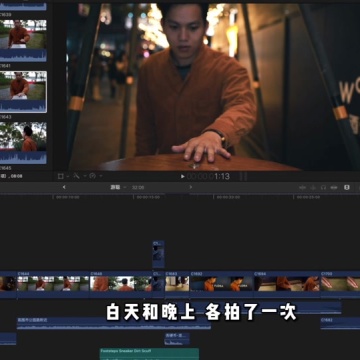360x360 pixels.
Task: Toggle snapping in the timeline
Action: [x=334, y=188]
